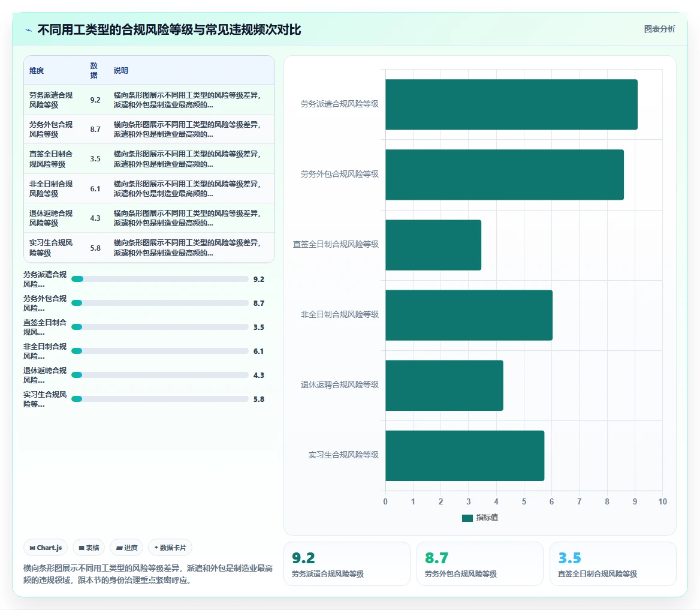Image resolution: width=700 pixels, height=610 pixels.
Task: Click the title icon beside the chart heading
Action: point(29,31)
